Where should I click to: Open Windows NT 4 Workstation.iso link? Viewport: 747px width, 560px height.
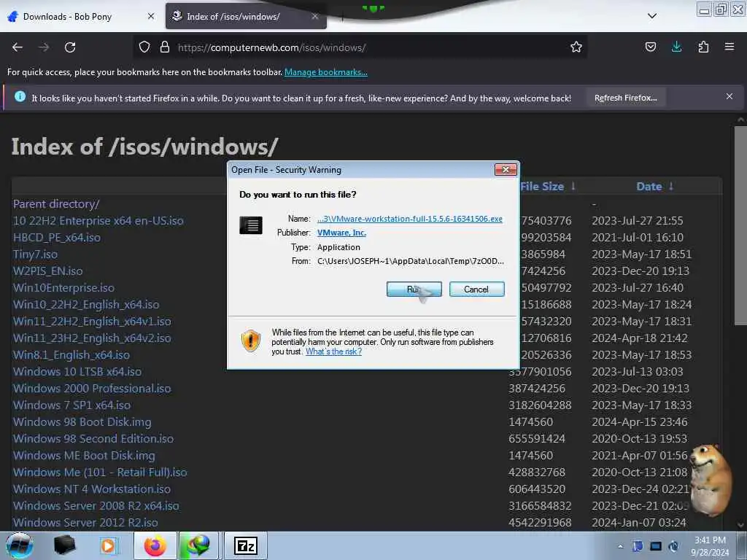tap(91, 489)
